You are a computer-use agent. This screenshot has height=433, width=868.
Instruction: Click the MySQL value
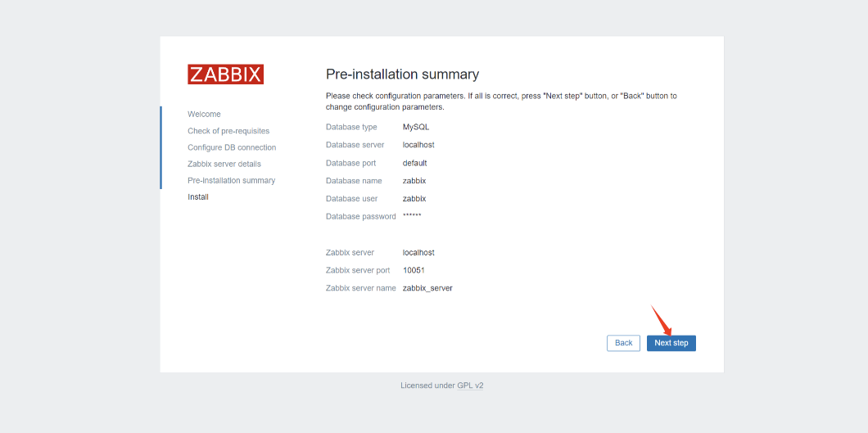click(x=416, y=127)
